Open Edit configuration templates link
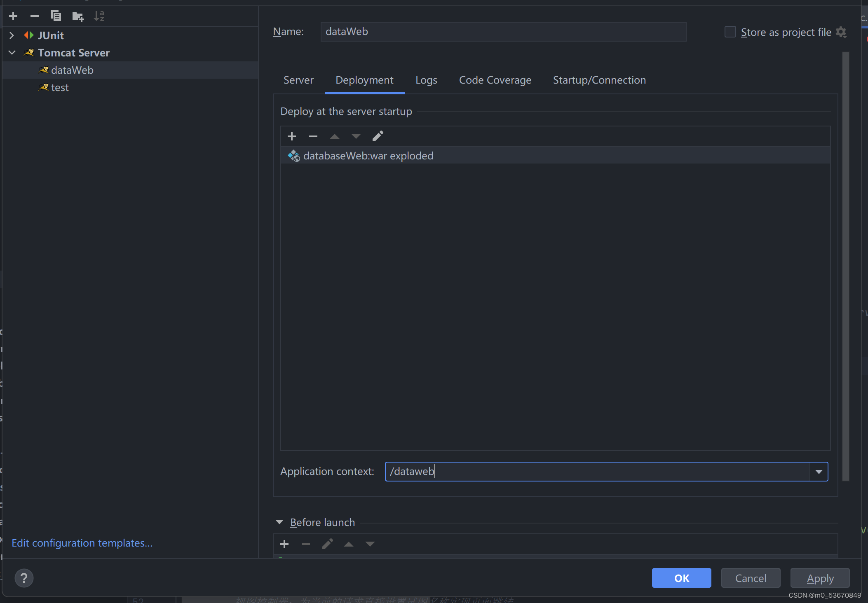Viewport: 868px width, 603px height. coord(82,543)
